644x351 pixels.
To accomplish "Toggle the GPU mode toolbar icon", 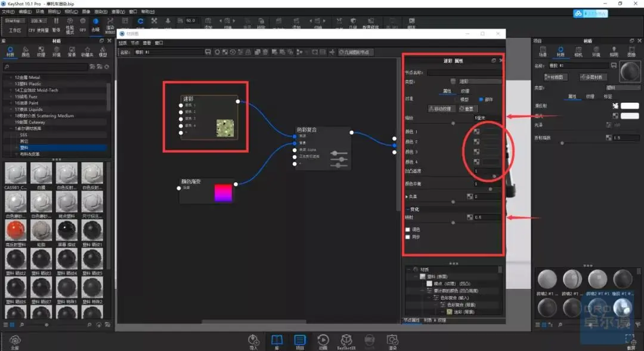I will (x=83, y=20).
